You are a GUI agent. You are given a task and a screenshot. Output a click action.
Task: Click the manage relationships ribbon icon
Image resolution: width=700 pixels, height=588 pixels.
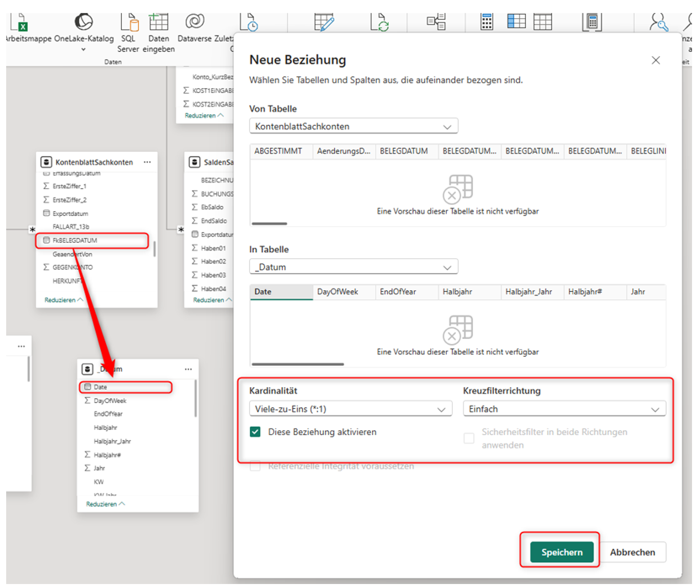[x=436, y=22]
